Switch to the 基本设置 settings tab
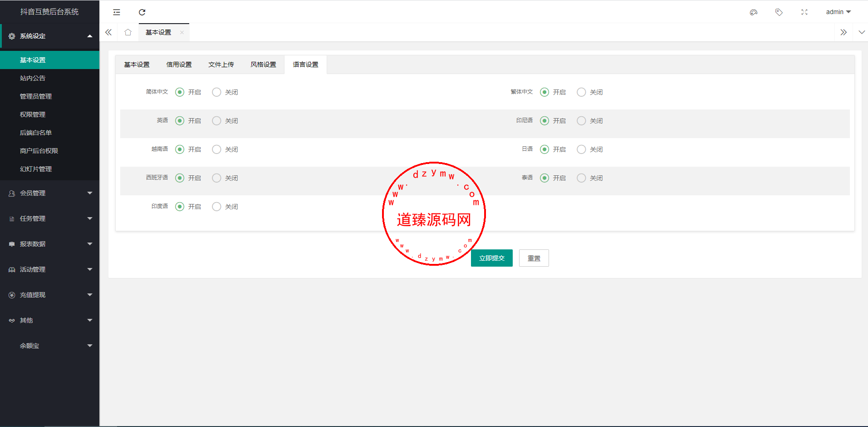Screen dimensions: 868x427 tap(137, 65)
